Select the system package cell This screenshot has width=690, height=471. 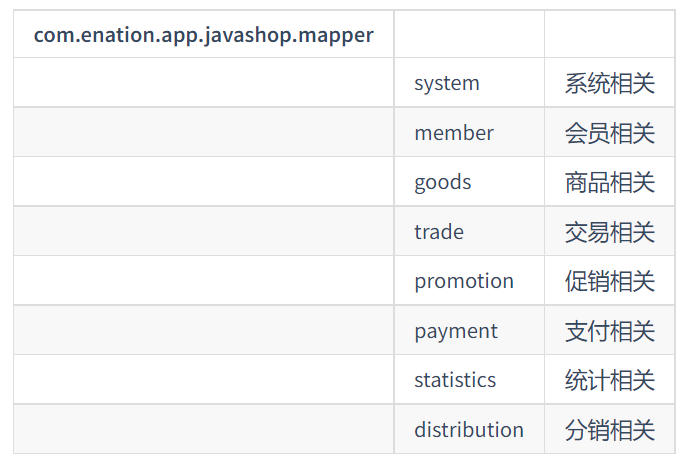point(469,82)
